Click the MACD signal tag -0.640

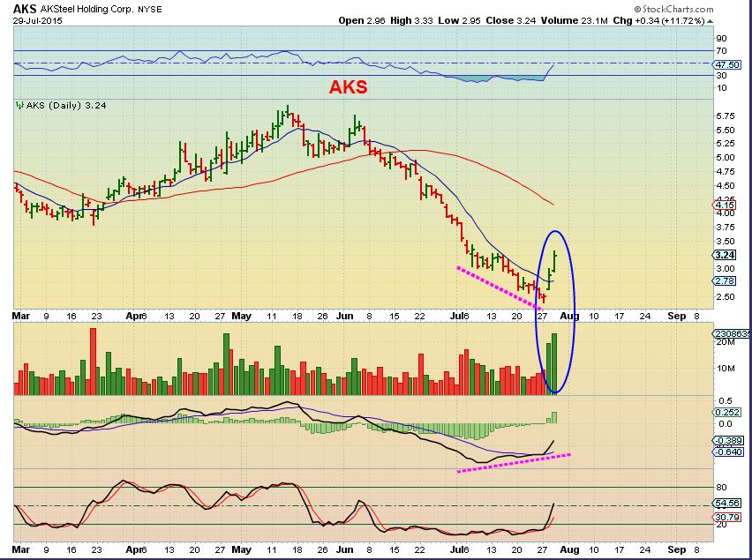(x=728, y=452)
